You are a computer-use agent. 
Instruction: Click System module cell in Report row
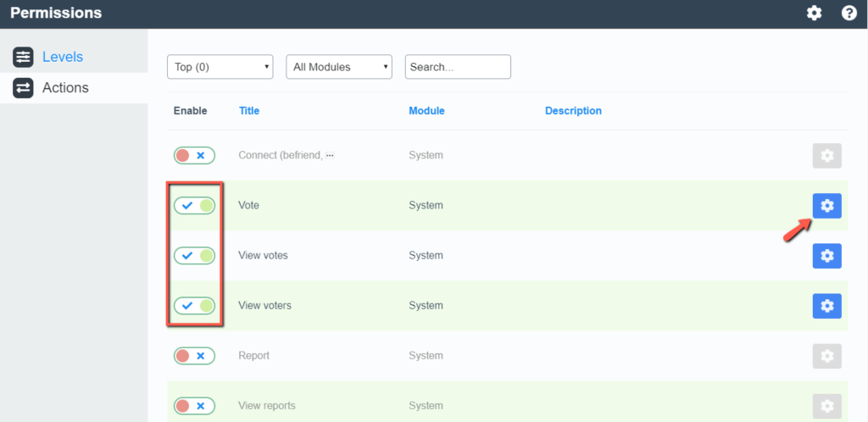[426, 356]
